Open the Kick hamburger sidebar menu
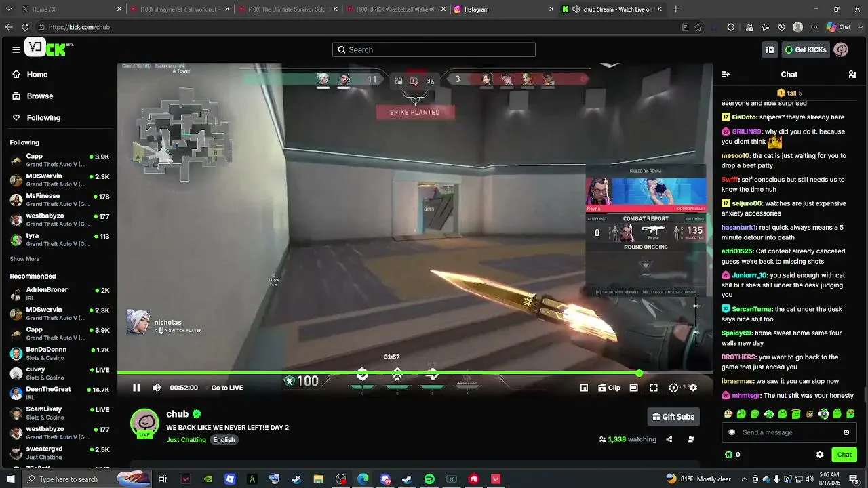868x488 pixels. click(16, 49)
